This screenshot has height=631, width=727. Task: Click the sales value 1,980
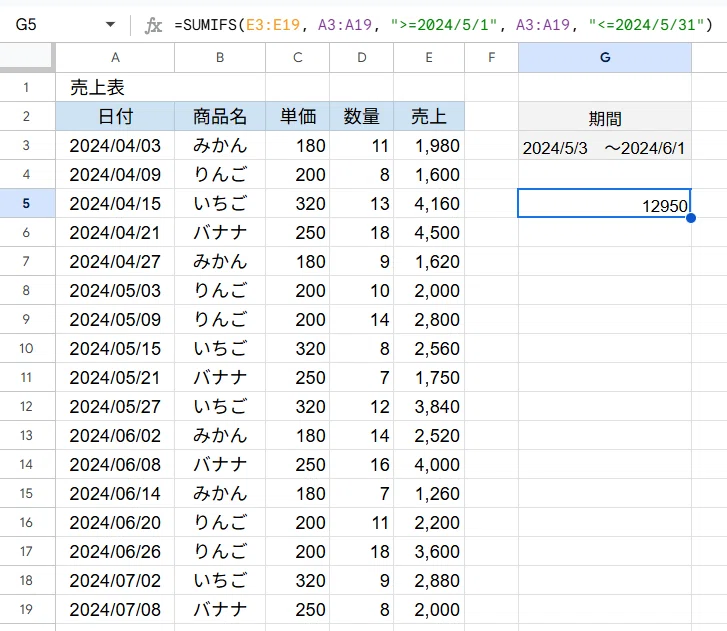click(x=429, y=146)
